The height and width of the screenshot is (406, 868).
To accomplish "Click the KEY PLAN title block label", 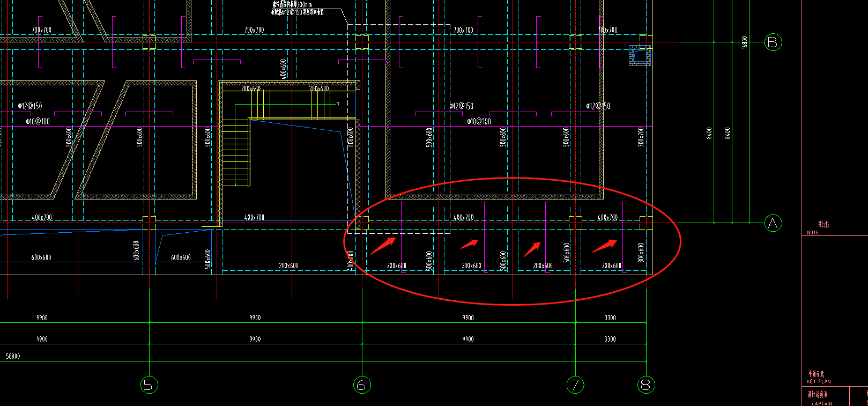I will point(819,382).
